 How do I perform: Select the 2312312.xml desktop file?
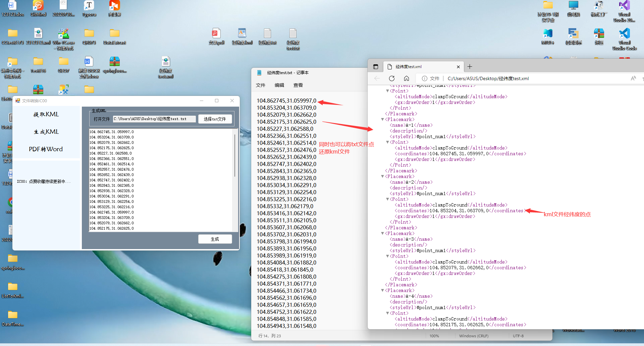point(38,36)
